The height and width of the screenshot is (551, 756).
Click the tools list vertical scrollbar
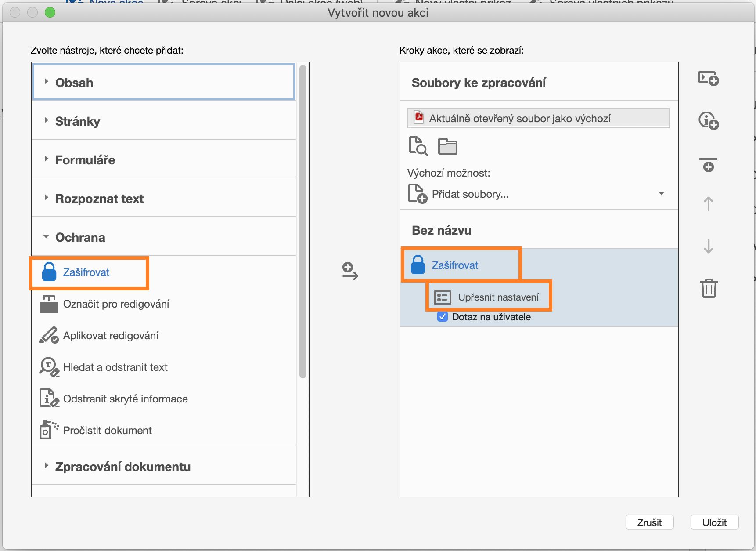tap(302, 220)
